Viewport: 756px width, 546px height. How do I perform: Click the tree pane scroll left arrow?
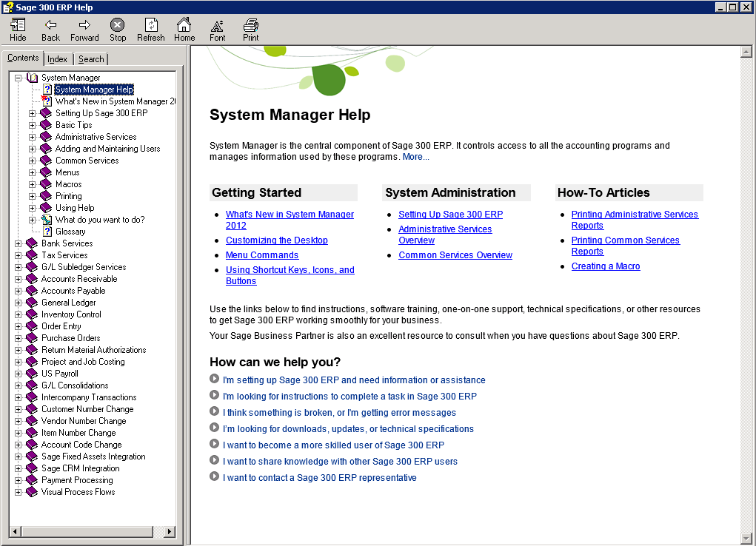point(15,531)
